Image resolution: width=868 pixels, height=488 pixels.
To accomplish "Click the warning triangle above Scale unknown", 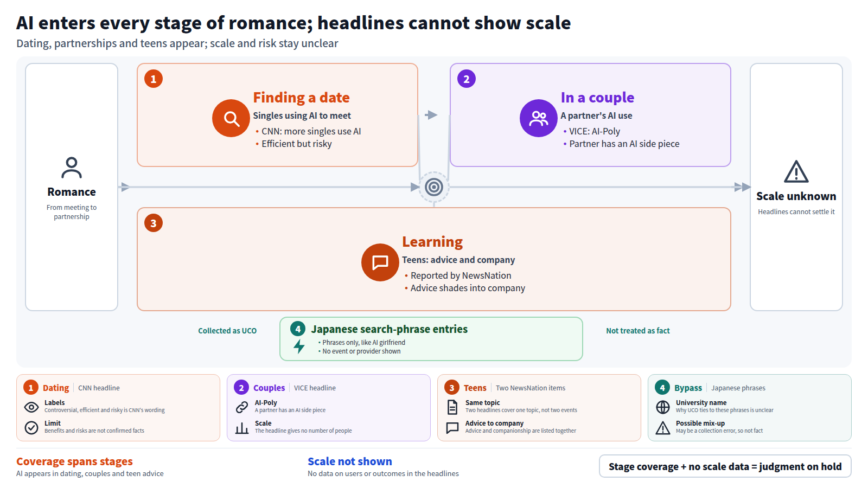I will click(796, 172).
